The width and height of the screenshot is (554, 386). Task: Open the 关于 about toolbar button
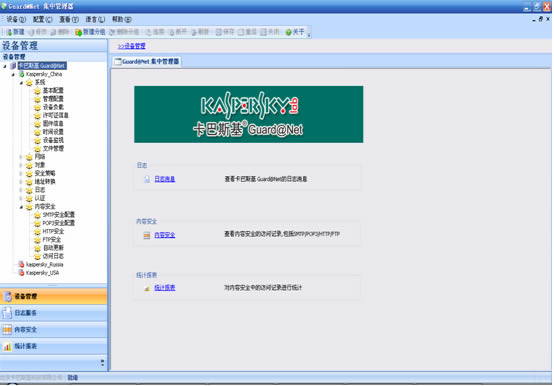coord(295,32)
